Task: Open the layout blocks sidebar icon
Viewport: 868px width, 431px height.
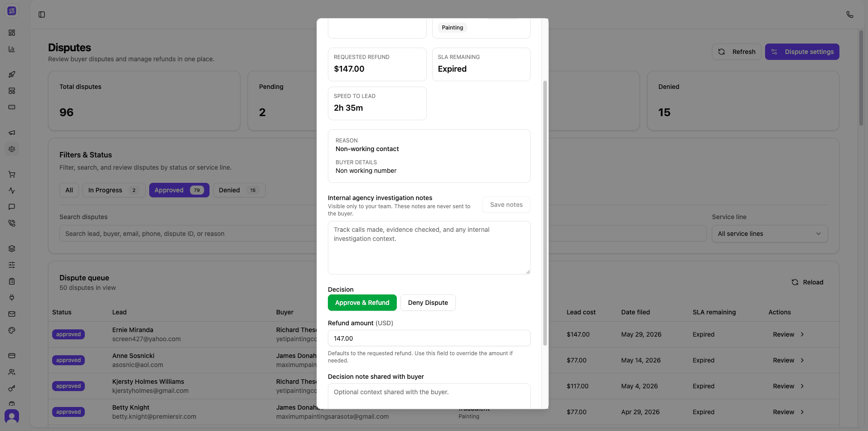Action: click(x=12, y=91)
